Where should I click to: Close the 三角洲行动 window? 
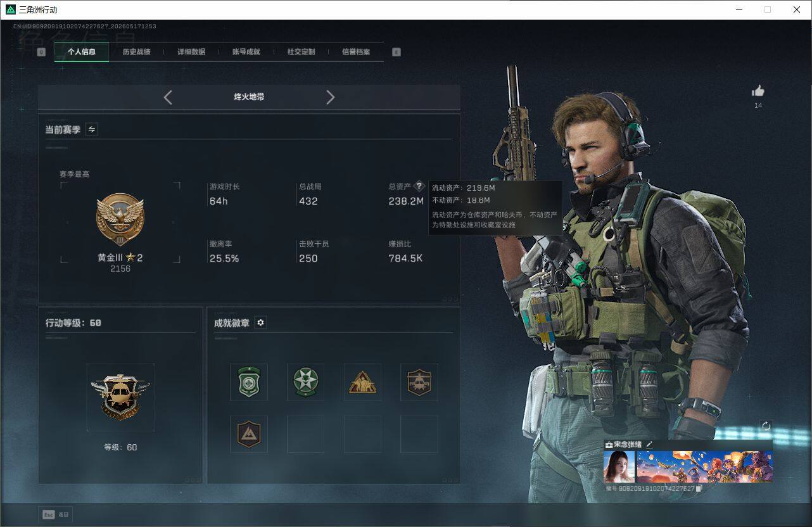pyautogui.click(x=797, y=10)
